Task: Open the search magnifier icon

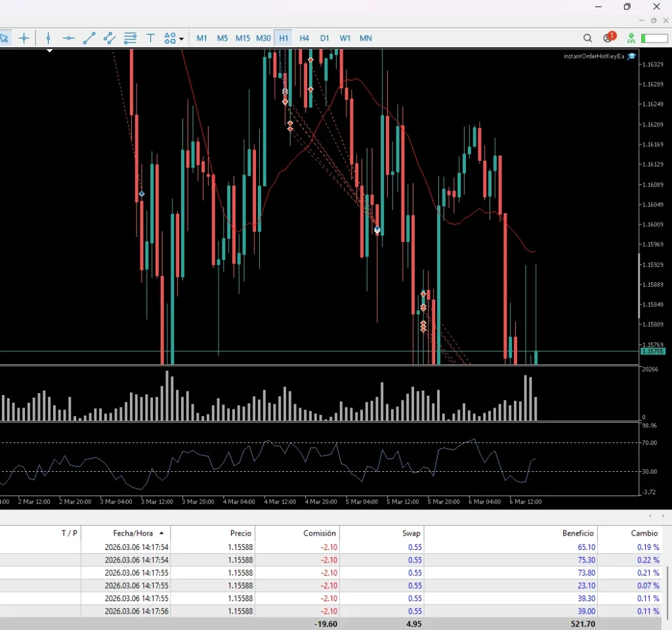Action: [x=588, y=38]
